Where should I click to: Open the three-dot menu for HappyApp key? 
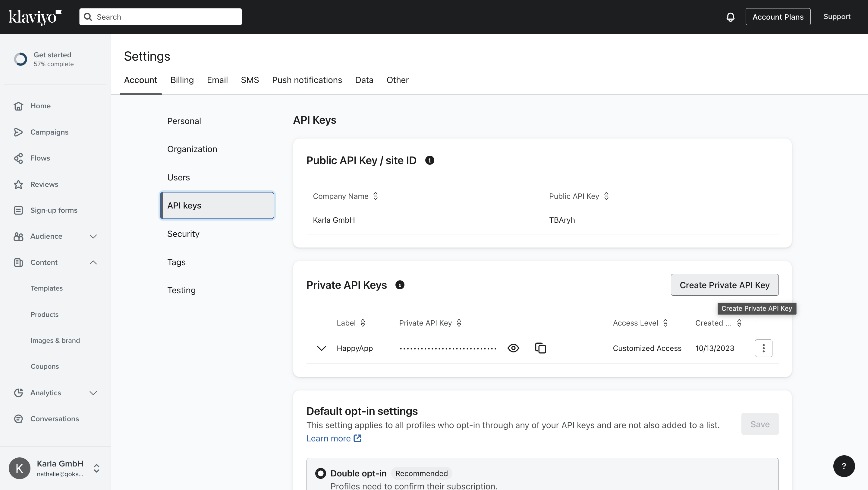pyautogui.click(x=763, y=348)
